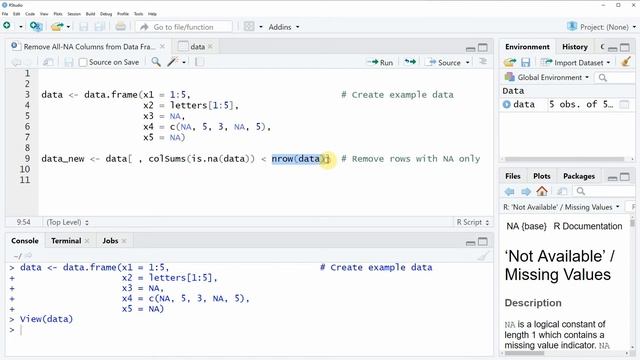This screenshot has width=640, height=360.
Task: Maximize the source editor pane
Action: point(483,48)
